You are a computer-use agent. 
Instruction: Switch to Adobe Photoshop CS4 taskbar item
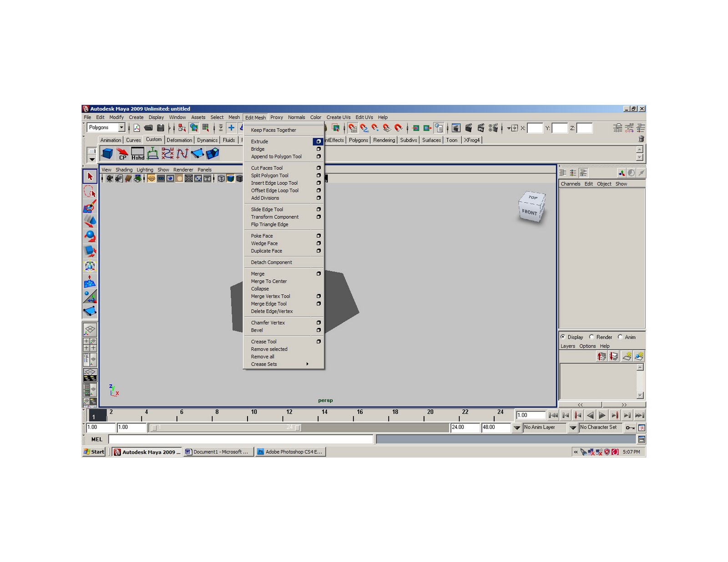point(291,452)
